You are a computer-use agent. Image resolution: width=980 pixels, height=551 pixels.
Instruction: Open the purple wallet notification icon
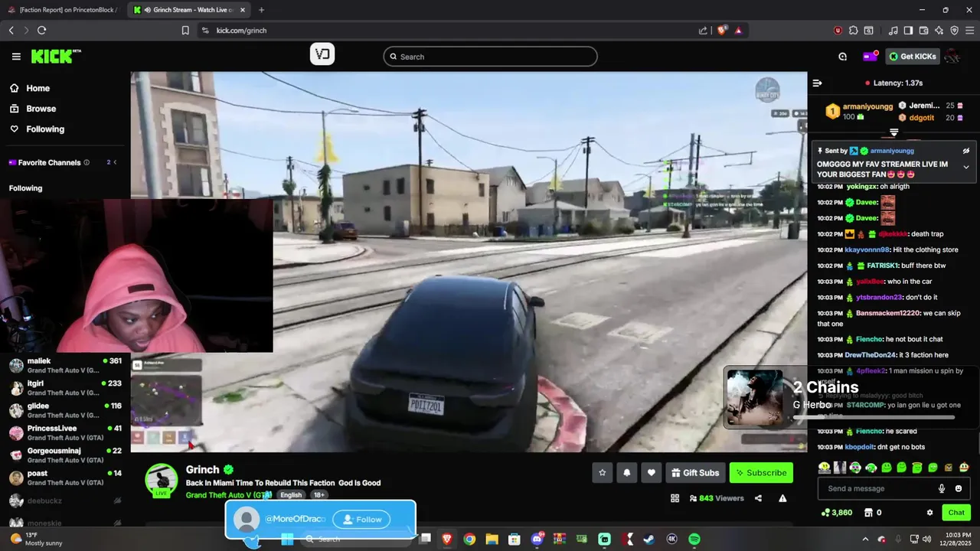[x=870, y=56]
